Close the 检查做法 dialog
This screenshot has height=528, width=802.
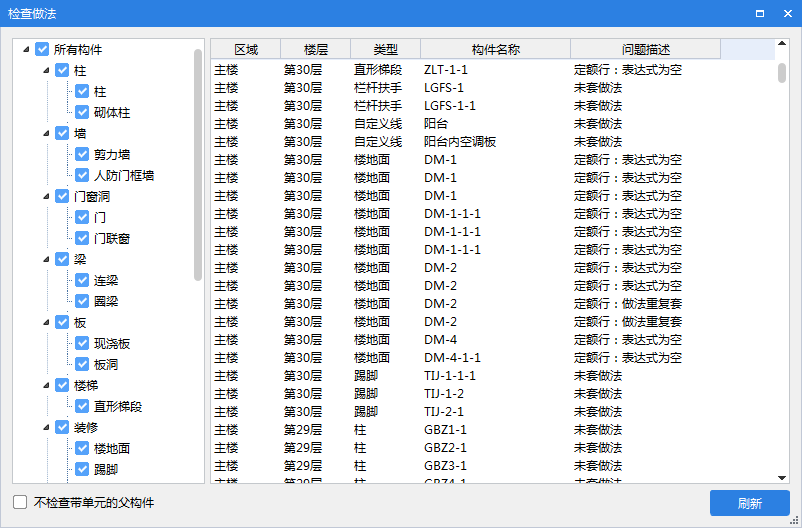(x=788, y=14)
